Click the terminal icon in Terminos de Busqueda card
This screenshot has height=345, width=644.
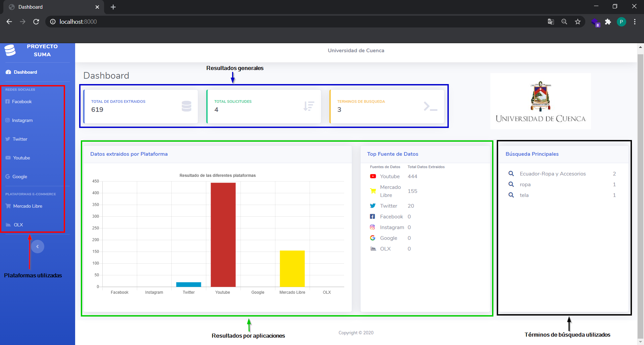[430, 106]
